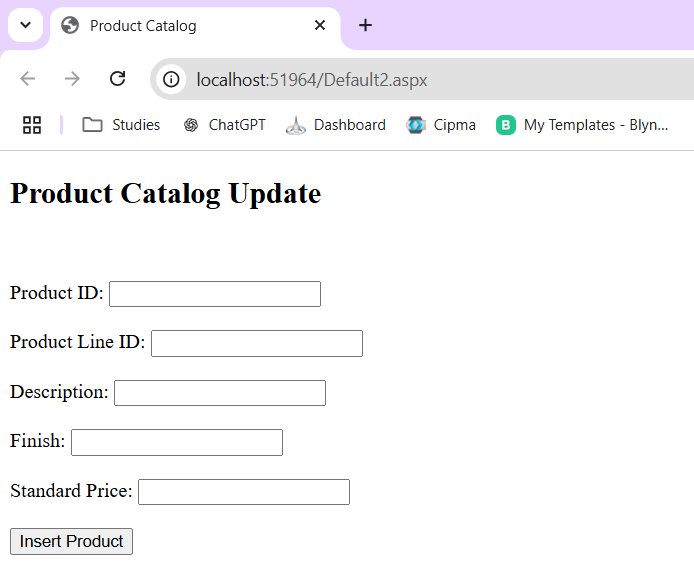The height and width of the screenshot is (585, 694).
Task: Open My Templates Blynk bookmark
Action: click(582, 125)
